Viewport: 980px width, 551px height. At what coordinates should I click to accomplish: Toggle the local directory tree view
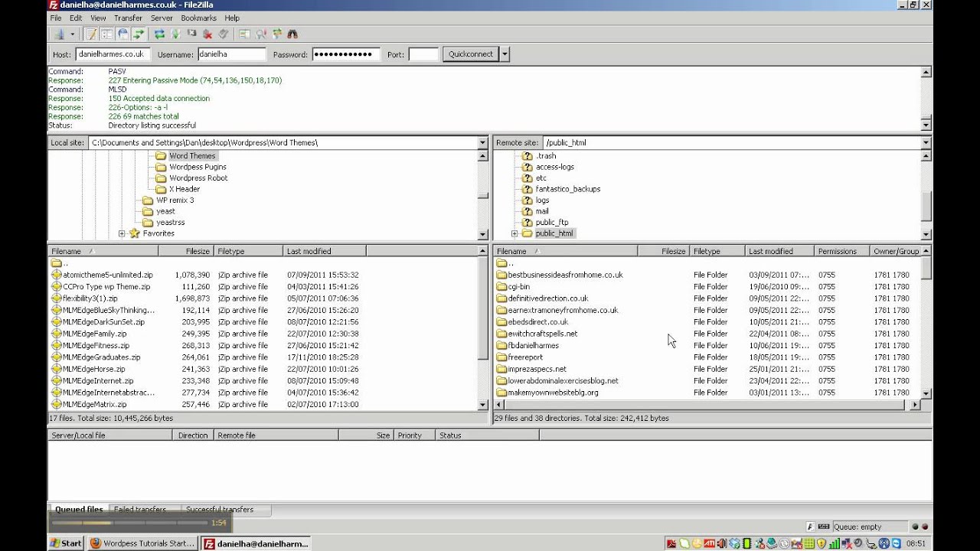pos(107,34)
